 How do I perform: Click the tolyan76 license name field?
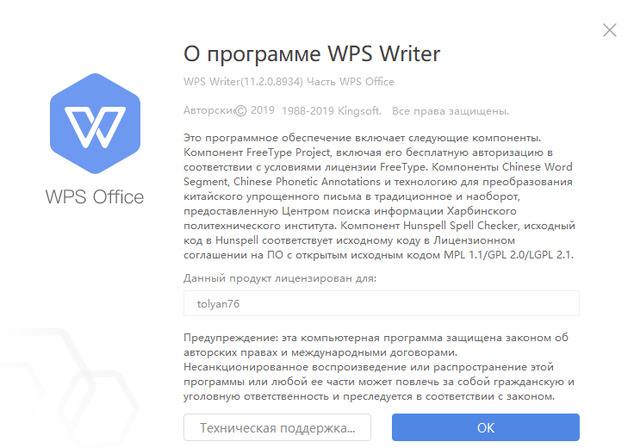click(x=381, y=303)
